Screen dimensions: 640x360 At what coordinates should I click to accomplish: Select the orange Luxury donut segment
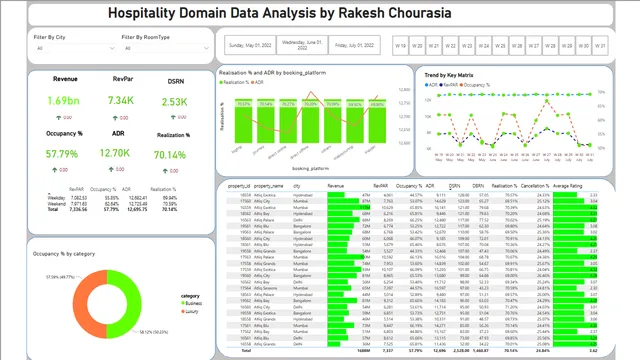coord(80,304)
